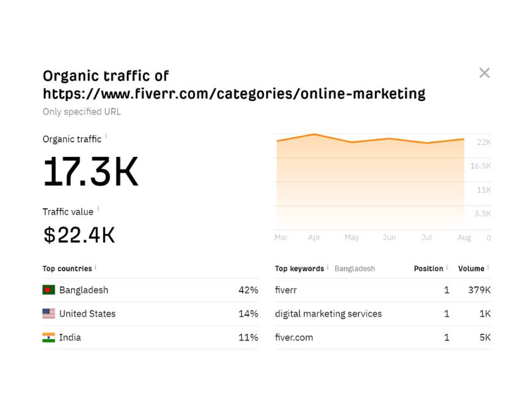The height and width of the screenshot is (399, 532).
Task: Click info icon next to Position header
Action: tap(447, 267)
